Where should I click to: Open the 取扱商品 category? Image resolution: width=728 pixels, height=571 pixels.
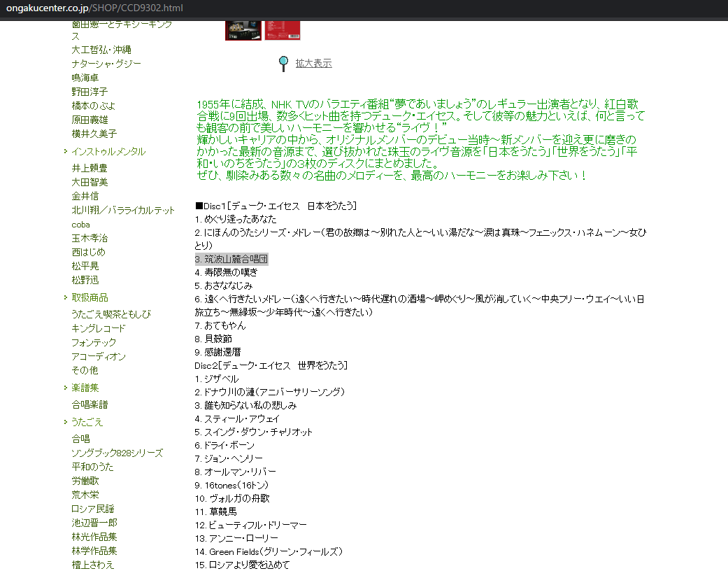[x=90, y=297]
